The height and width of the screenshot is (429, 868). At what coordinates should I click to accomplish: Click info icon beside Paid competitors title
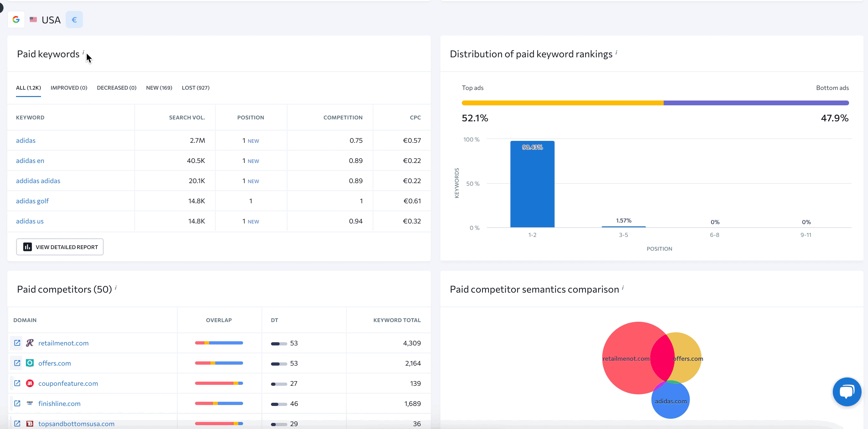click(116, 287)
